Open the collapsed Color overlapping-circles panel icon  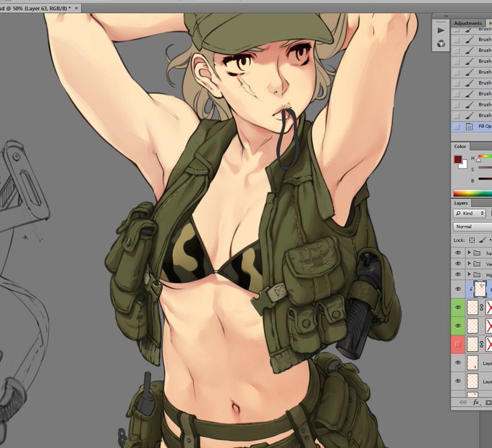pyautogui.click(x=441, y=43)
